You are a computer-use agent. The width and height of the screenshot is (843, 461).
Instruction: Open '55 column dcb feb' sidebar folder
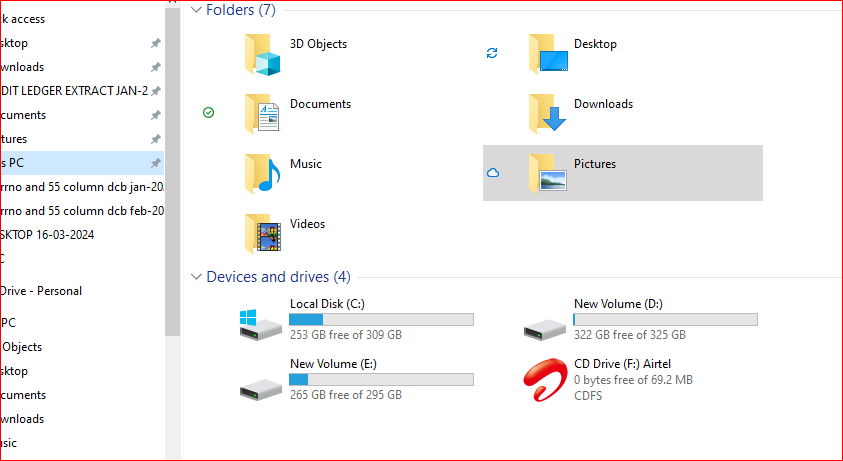click(x=82, y=211)
